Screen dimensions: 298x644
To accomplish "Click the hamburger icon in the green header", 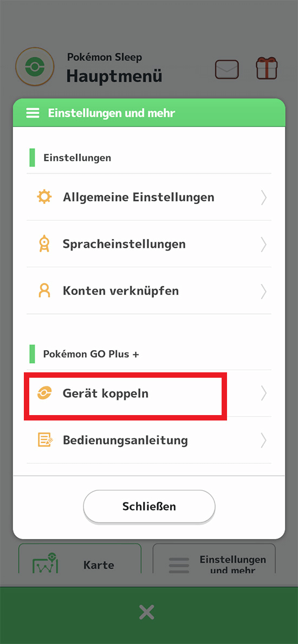I will 33,113.
